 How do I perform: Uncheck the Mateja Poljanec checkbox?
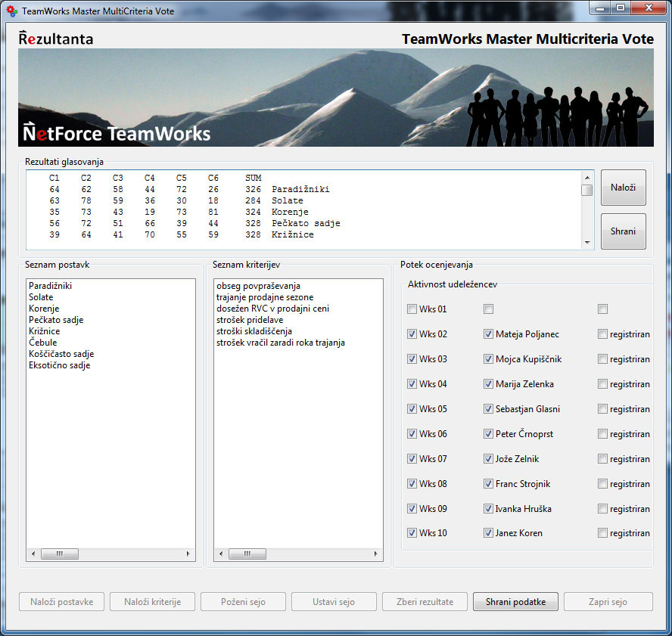point(488,334)
